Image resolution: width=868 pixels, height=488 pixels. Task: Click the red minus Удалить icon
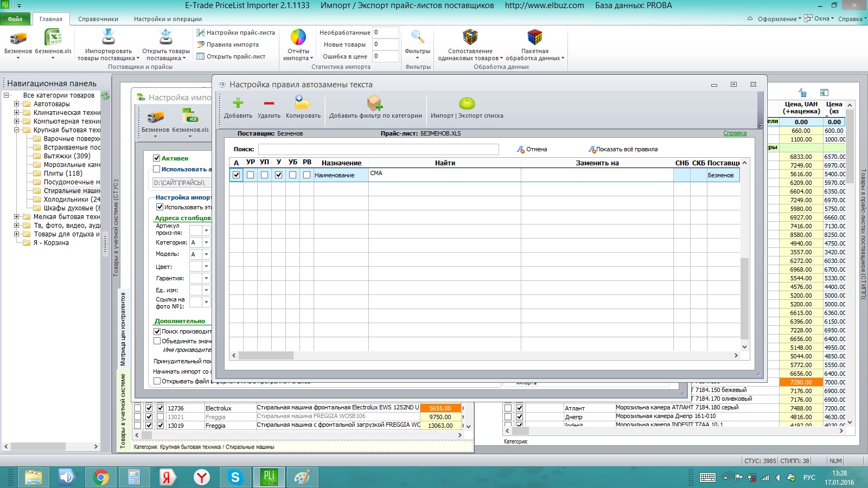269,103
